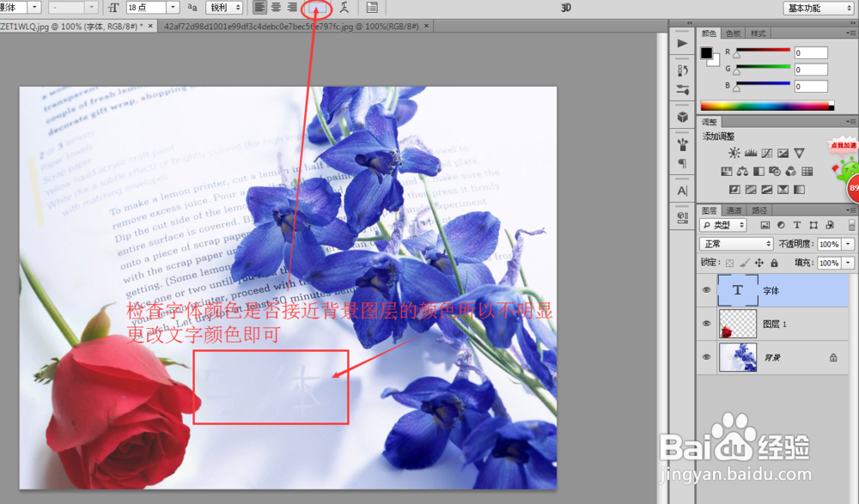The image size is (859, 504).
Task: Click the center text alignment button
Action: pyautogui.click(x=277, y=8)
